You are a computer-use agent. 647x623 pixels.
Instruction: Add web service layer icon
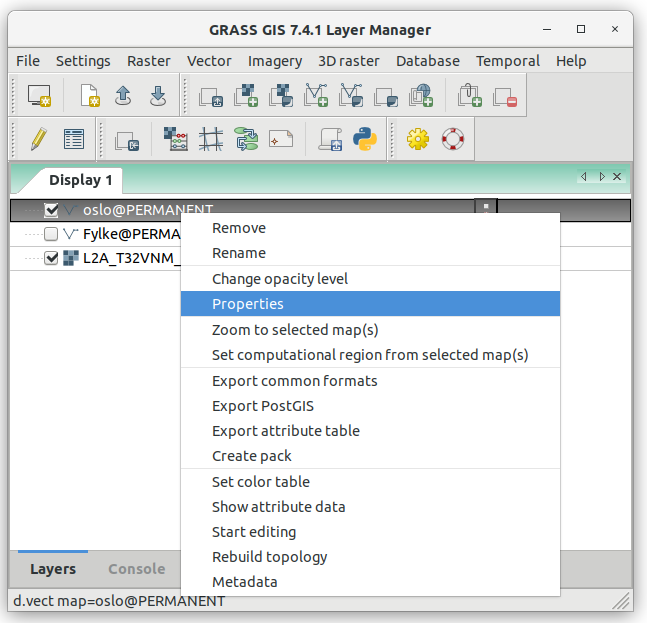click(x=421, y=96)
